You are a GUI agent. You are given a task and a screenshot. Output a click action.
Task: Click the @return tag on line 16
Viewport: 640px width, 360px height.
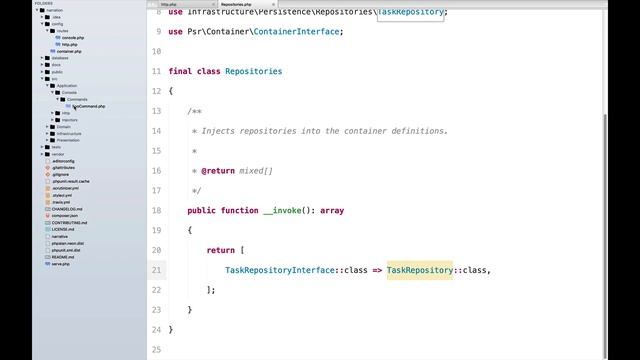coord(218,171)
